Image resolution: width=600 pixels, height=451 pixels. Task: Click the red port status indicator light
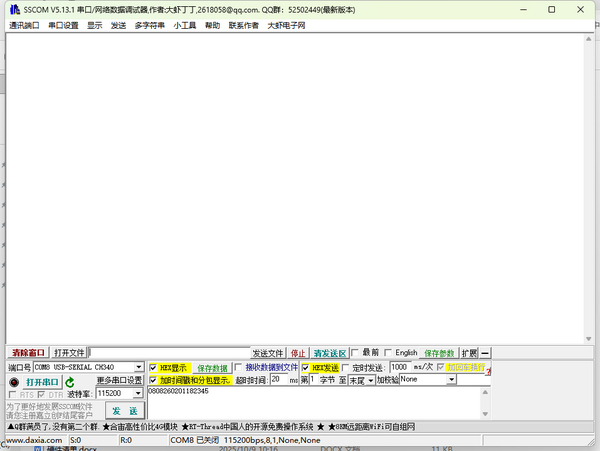[x=14, y=382]
